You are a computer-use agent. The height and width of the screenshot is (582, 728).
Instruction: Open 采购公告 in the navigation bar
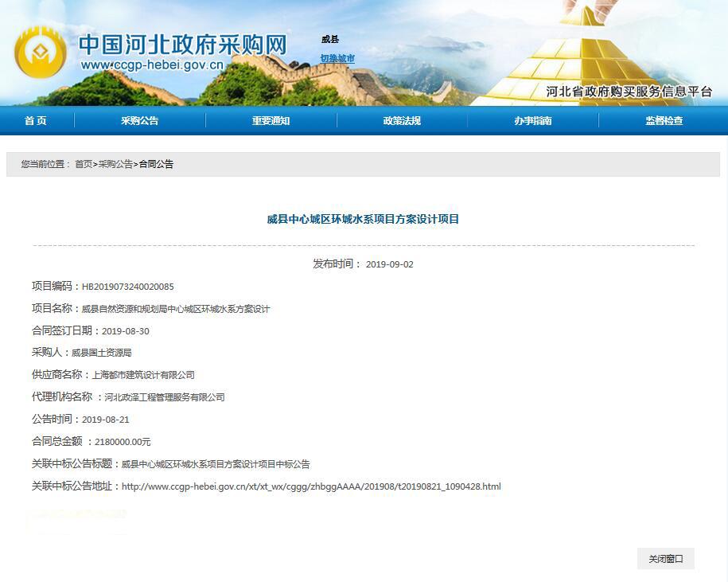point(140,121)
